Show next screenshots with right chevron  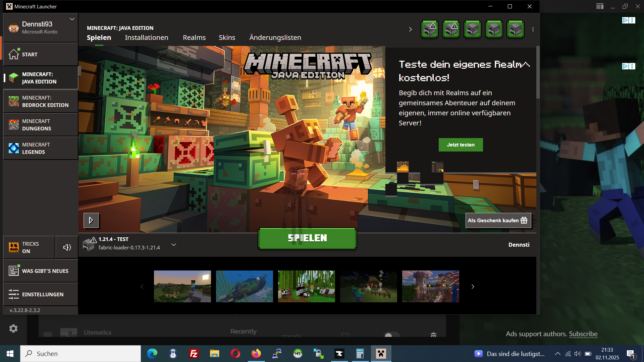pyautogui.click(x=473, y=287)
